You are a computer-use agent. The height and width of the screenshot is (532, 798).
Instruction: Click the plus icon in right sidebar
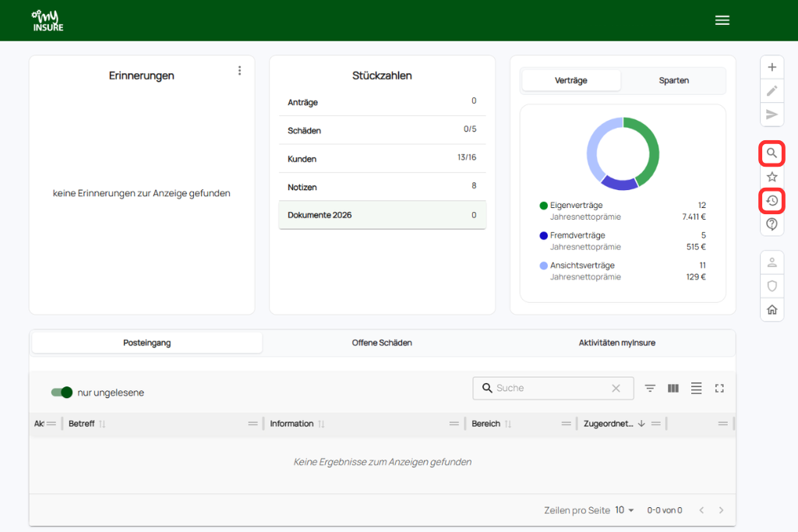pyautogui.click(x=772, y=67)
